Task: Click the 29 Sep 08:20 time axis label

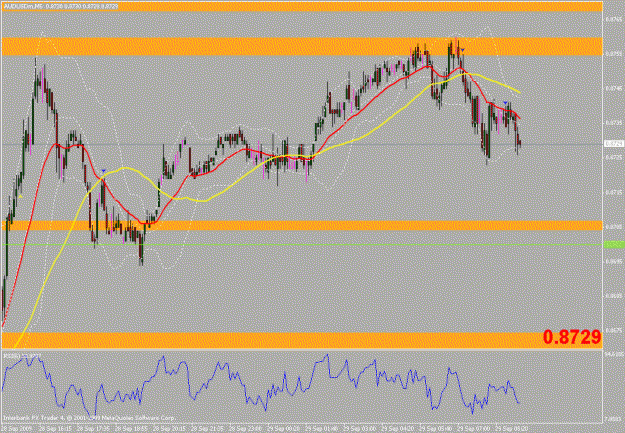Action: click(x=511, y=429)
